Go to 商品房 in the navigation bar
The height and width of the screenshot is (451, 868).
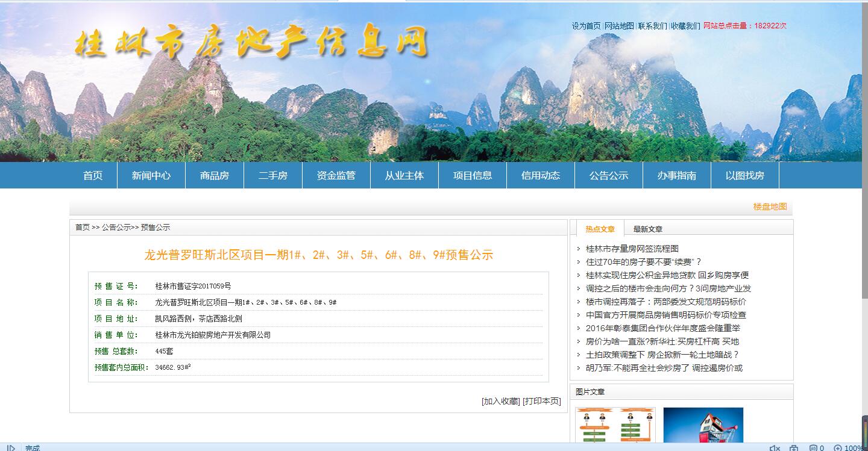point(215,175)
